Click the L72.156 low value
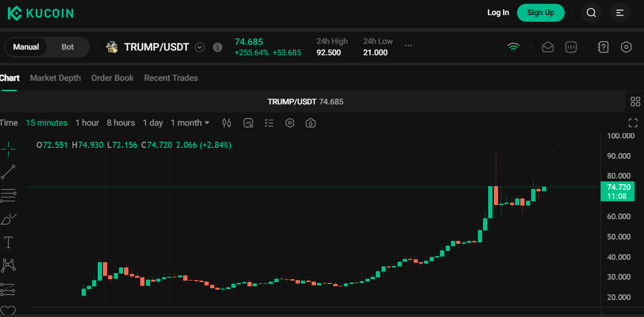Screen dimensions: 644x317 [123, 145]
